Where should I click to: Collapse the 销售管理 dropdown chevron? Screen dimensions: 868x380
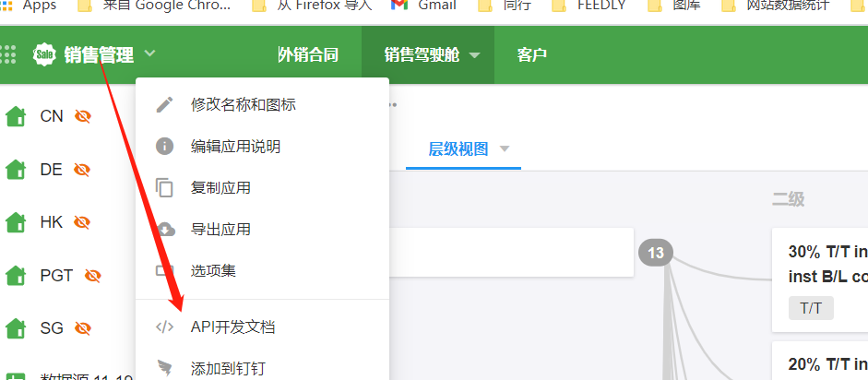click(150, 54)
